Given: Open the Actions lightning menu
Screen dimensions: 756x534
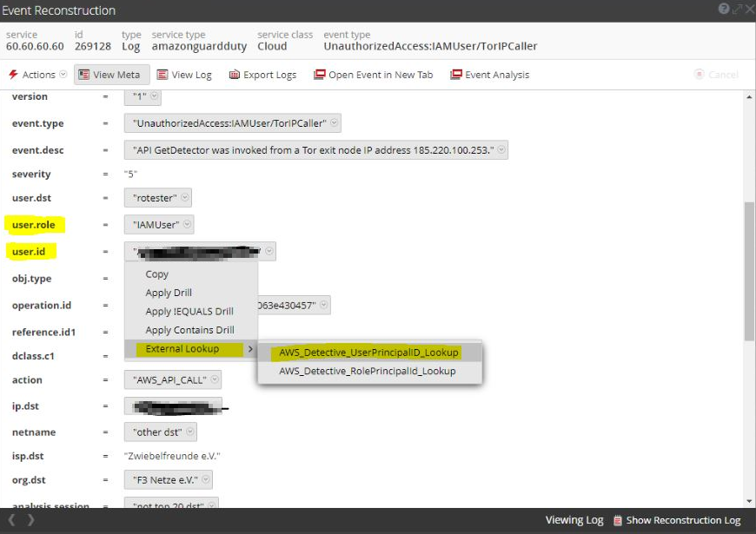Looking at the screenshot, I should tap(37, 75).
